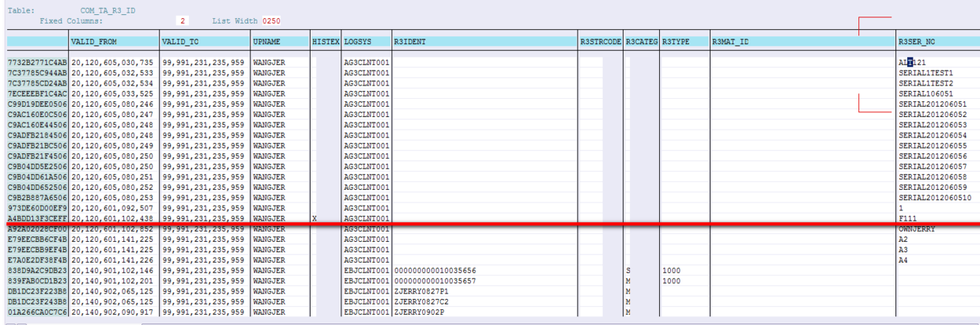Select the R3MAT_ID column header

coord(802,40)
